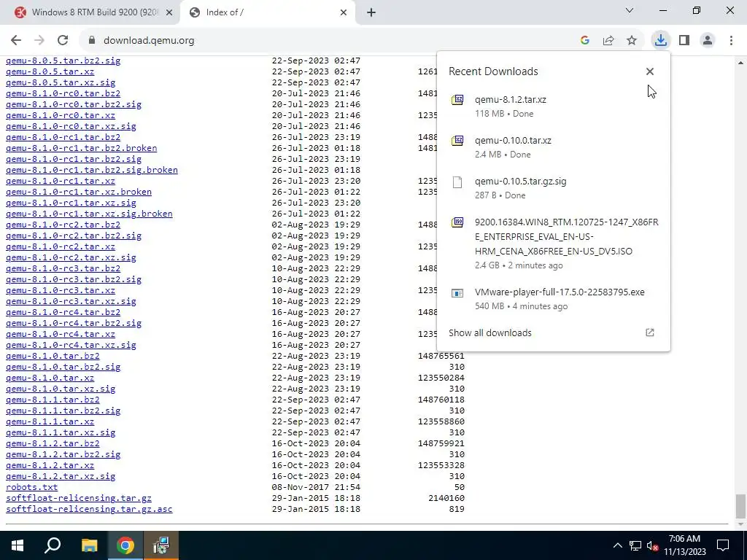
Task: Open downloaded qemu-0.10.0.tar.xz file icon
Action: (457, 141)
